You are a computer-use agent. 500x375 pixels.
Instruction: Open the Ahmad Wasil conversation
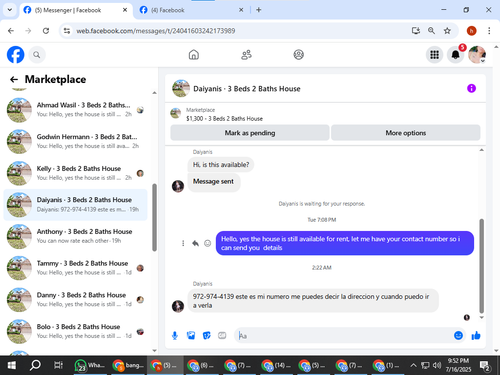[75, 110]
